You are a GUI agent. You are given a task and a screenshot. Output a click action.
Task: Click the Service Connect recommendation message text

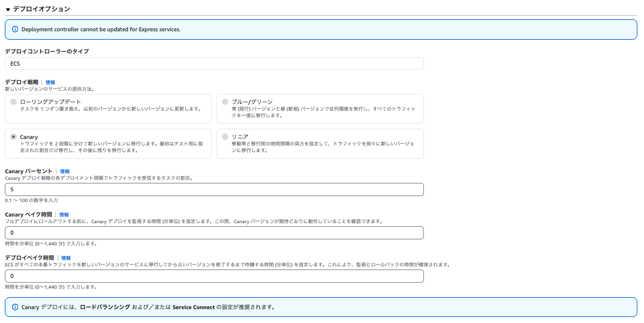click(x=149, y=307)
